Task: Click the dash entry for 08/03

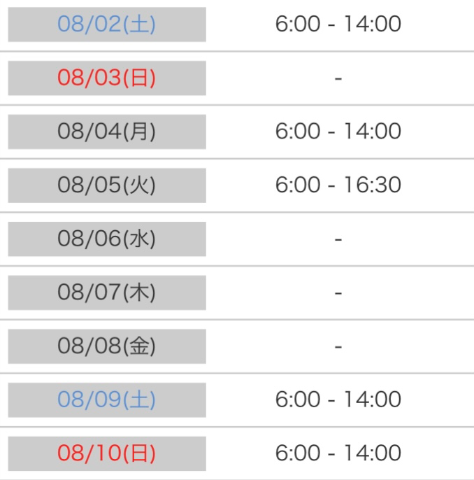Action: coord(338,78)
